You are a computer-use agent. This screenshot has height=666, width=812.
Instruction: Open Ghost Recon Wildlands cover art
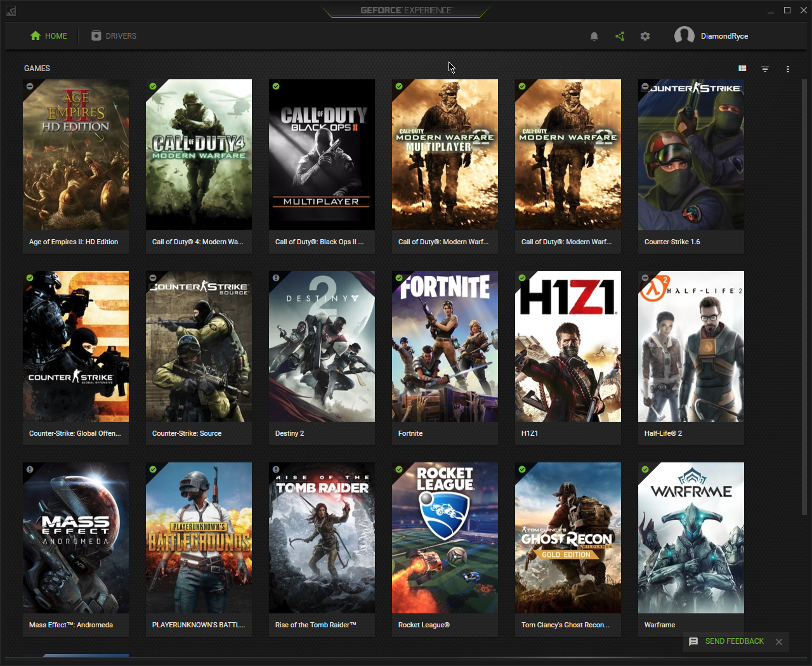click(568, 538)
